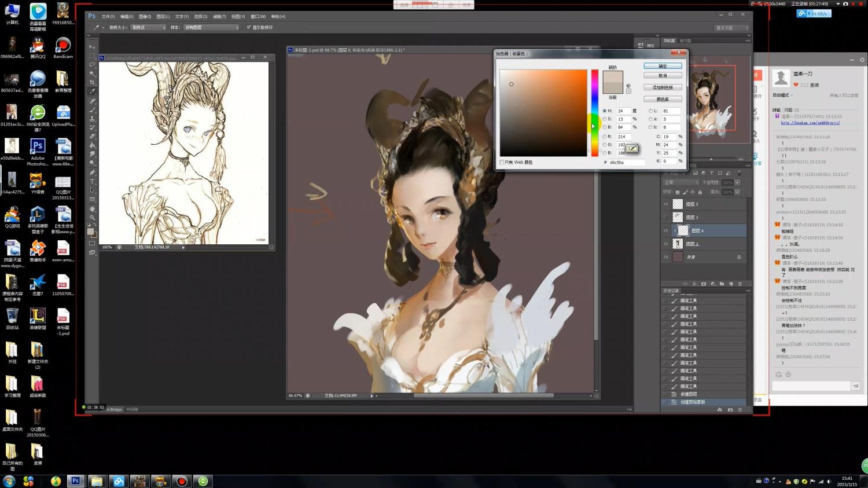Select the Smudge tool
Screen dimensions: 868x488
point(92,154)
